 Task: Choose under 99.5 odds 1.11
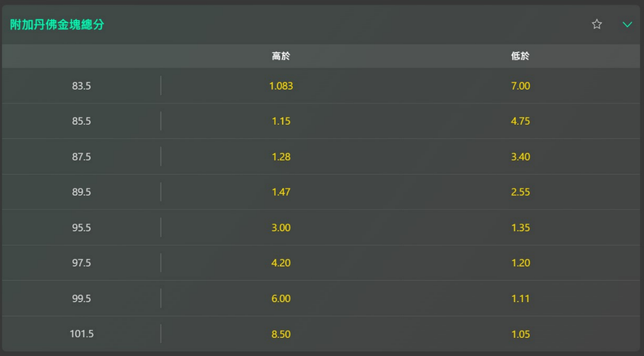(x=520, y=299)
